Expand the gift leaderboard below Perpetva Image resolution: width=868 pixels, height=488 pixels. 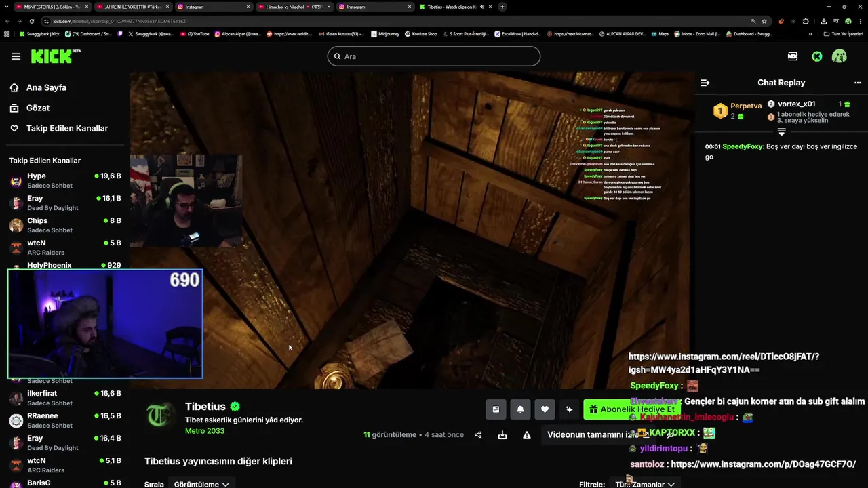(781, 131)
